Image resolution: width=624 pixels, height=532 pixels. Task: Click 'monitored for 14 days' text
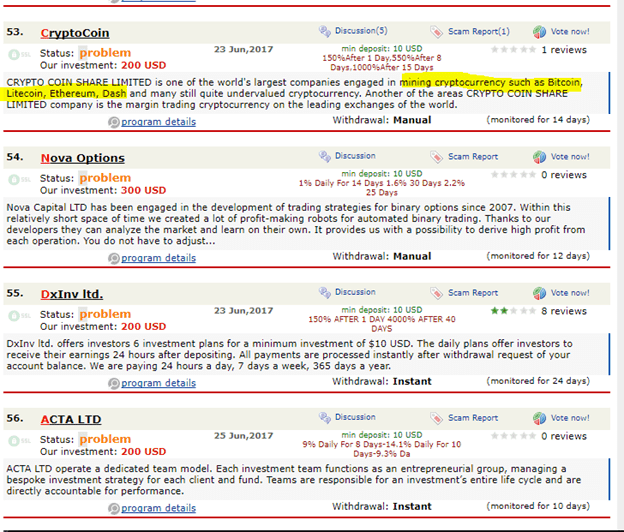[x=538, y=120]
